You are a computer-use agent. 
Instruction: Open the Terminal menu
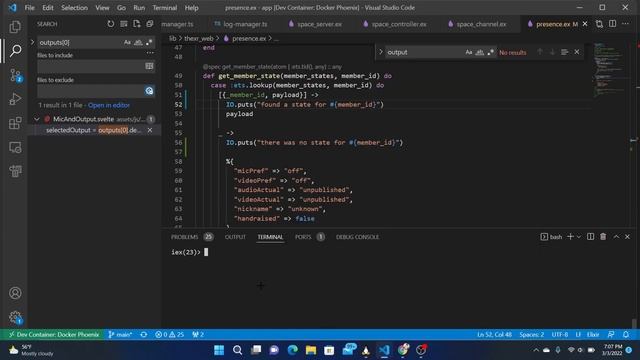[164, 8]
